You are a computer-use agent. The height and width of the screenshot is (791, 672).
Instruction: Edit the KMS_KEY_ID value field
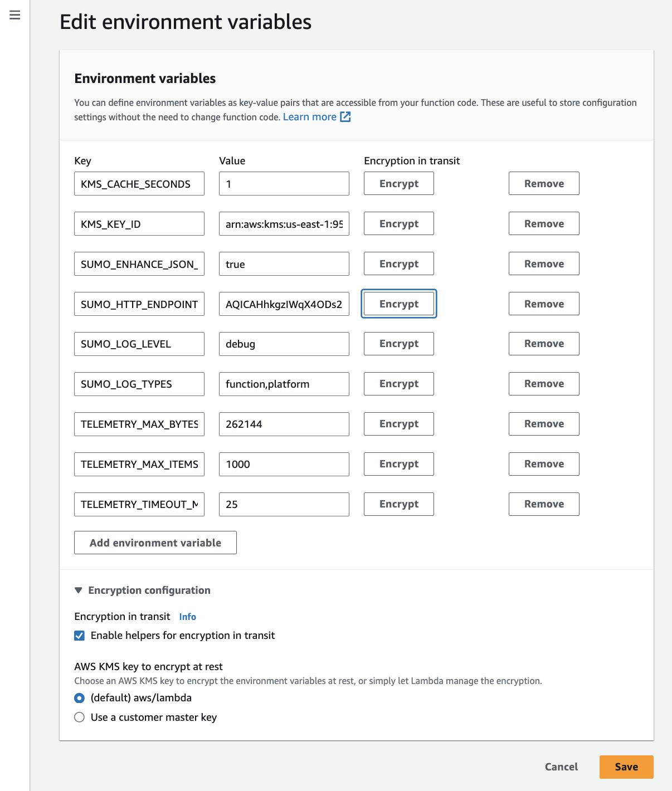(284, 223)
